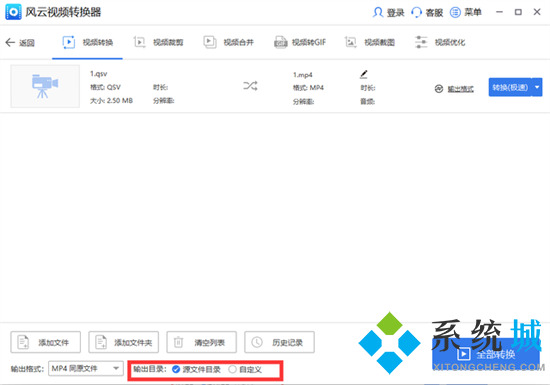The height and width of the screenshot is (385, 550).
Task: Switch to the 视频转换 tab
Action: coord(87,42)
